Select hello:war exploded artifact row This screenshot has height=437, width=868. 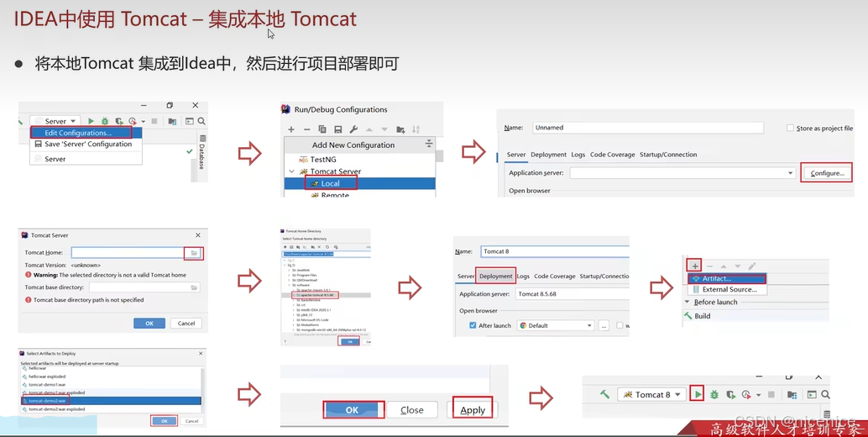pyautogui.click(x=111, y=376)
